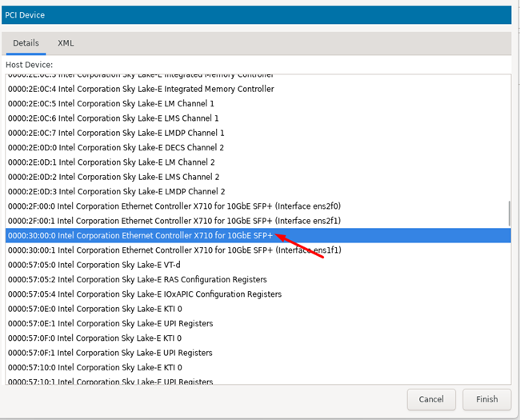The width and height of the screenshot is (520, 420).
Task: Select 0000:2E:0D:1 LM Channel 2 row
Action: pyautogui.click(x=258, y=162)
